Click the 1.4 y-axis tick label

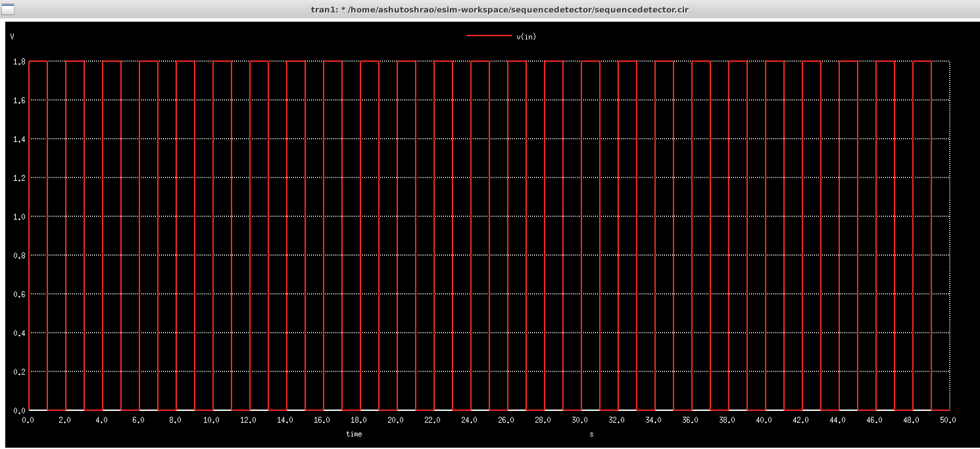coord(18,139)
